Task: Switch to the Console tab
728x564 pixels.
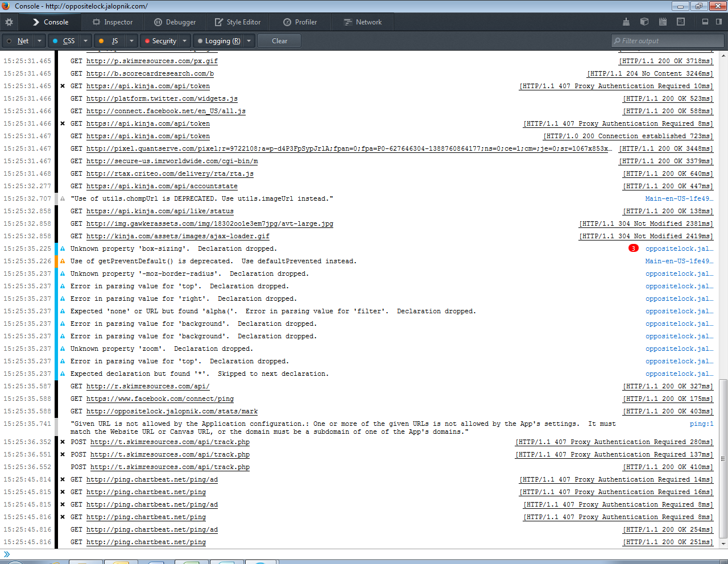Action: point(50,22)
